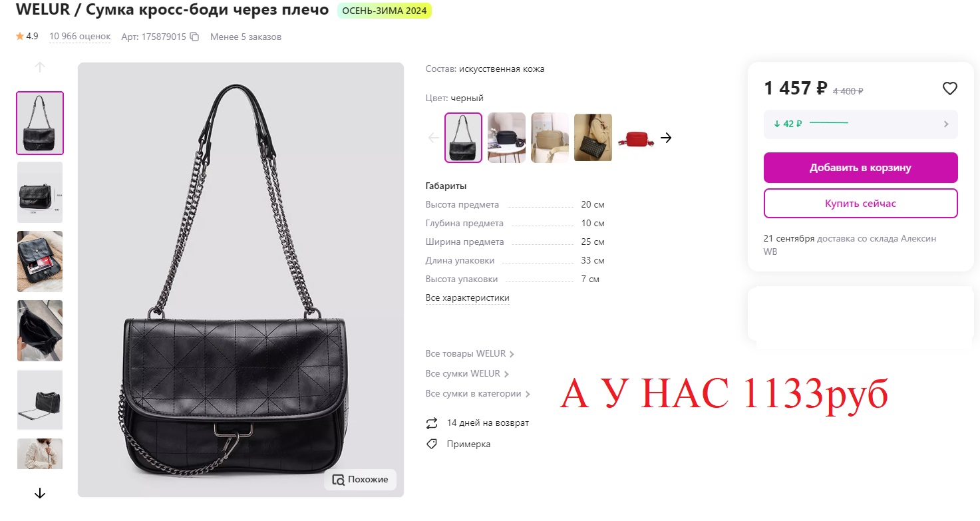Expand the price drop ↓ 42 ₽ panel
The height and width of the screenshot is (521, 980).
[861, 124]
